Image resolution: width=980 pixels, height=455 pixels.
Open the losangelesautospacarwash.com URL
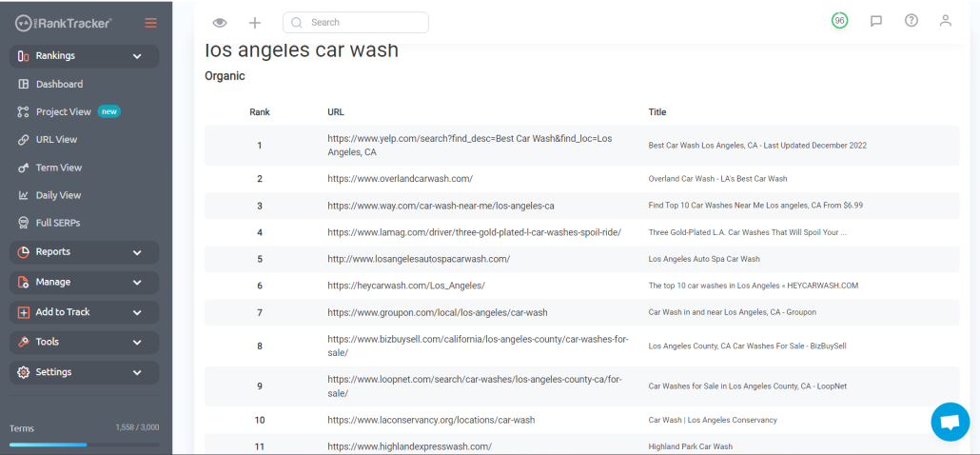(419, 259)
